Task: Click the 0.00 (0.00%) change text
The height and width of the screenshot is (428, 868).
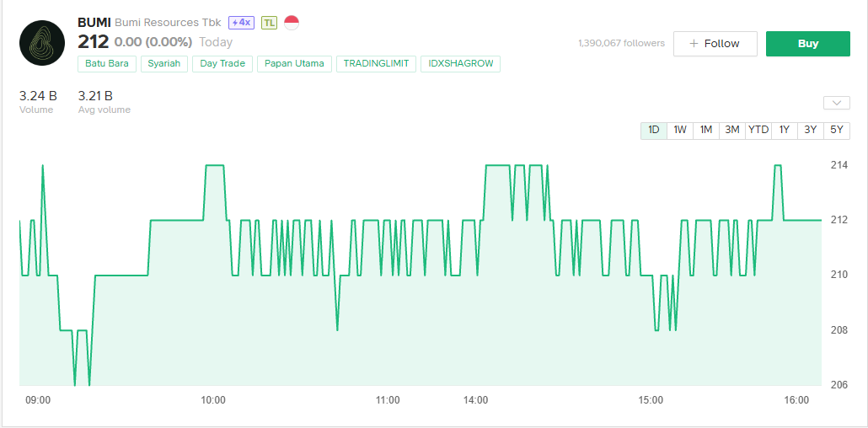Action: 153,42
